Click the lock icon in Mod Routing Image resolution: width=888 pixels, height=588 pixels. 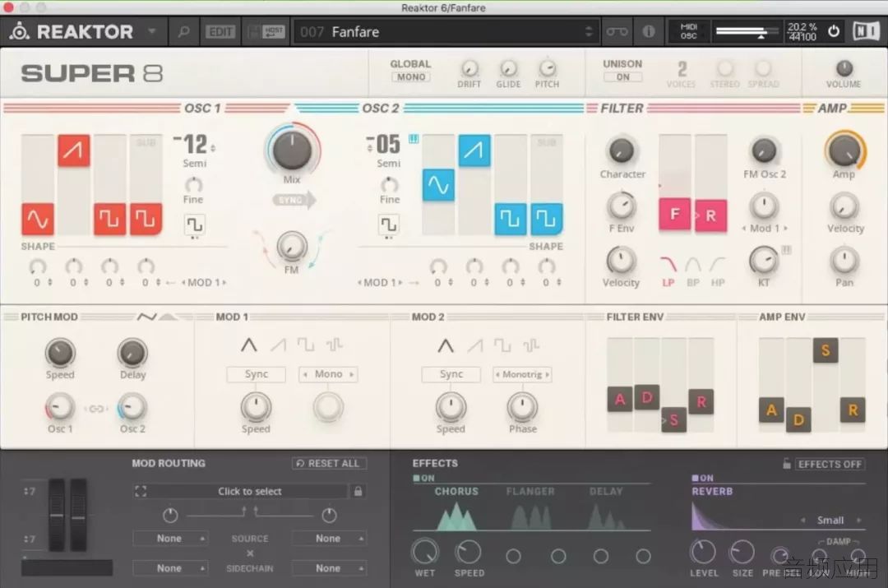[x=358, y=491]
